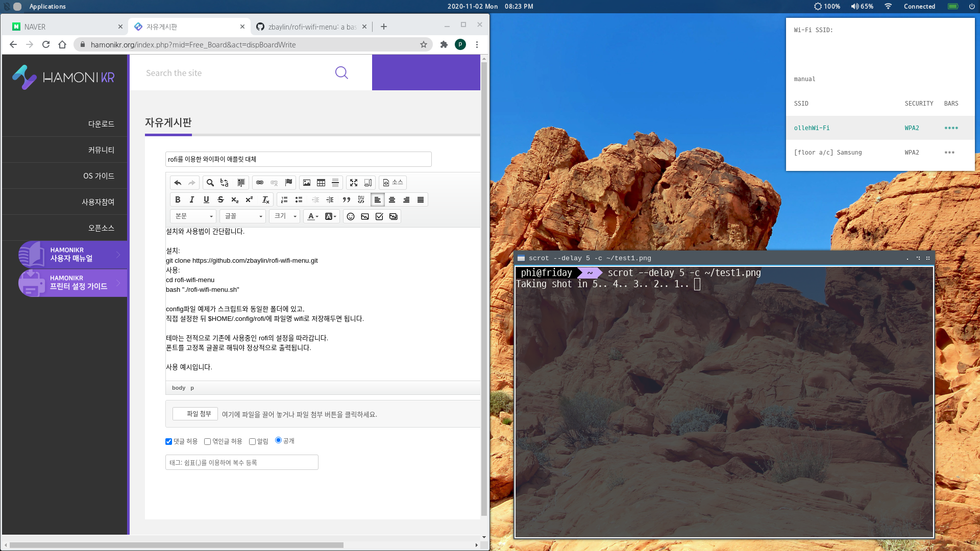The image size is (980, 551).
Task: Open the text color picker
Action: coord(313,216)
